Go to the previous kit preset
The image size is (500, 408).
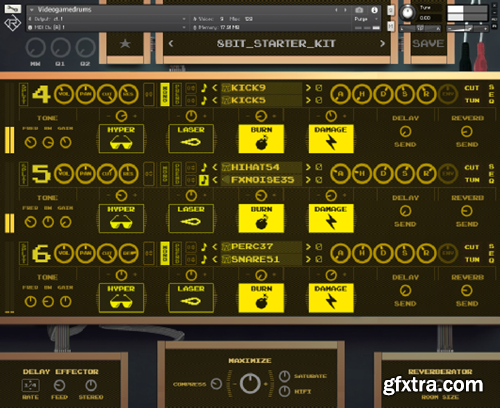[x=171, y=43]
